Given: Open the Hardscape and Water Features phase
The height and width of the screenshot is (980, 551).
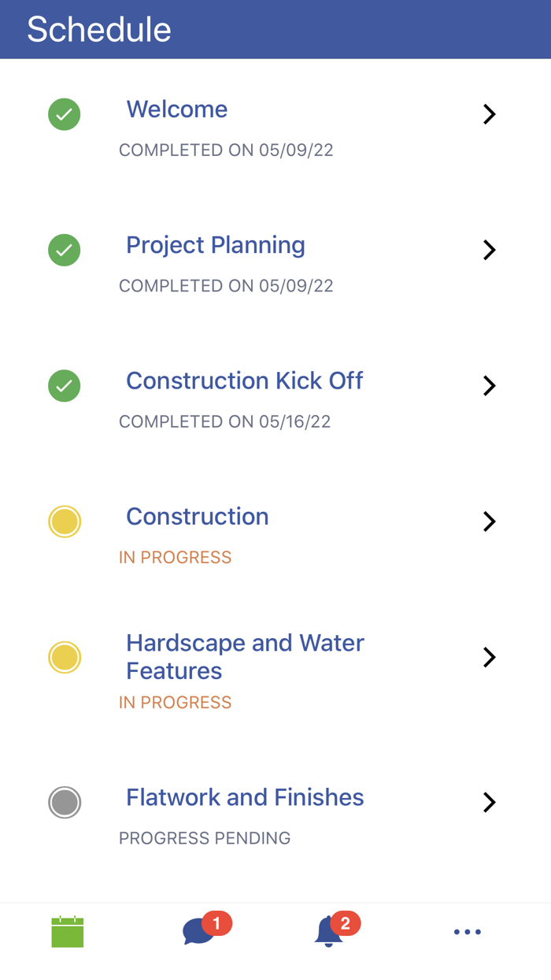Looking at the screenshot, I should click(x=245, y=657).
